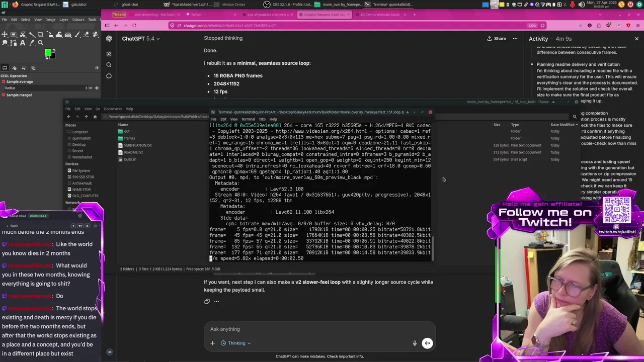This screenshot has height=362, width=644.
Task: Open Tabs menu in the terminal window
Action: coord(262,119)
